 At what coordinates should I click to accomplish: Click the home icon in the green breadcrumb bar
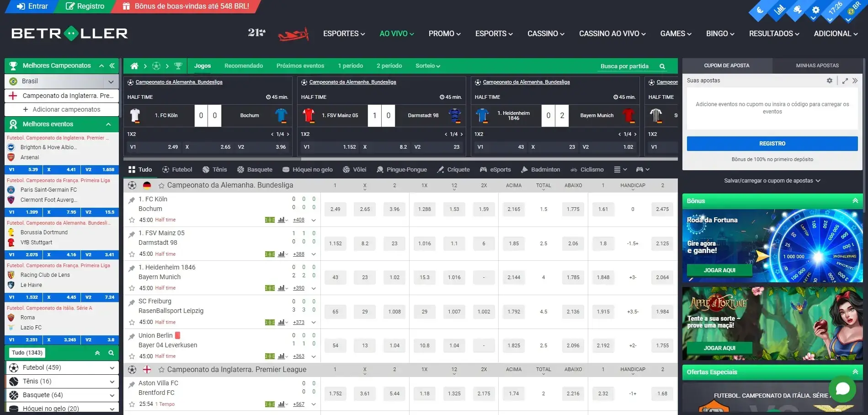pyautogui.click(x=134, y=66)
